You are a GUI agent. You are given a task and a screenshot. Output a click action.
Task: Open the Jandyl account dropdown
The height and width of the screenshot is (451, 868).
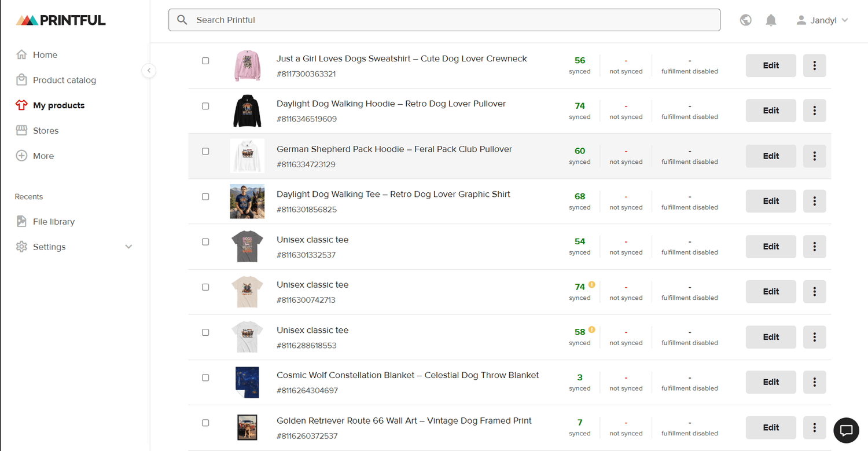pos(822,20)
